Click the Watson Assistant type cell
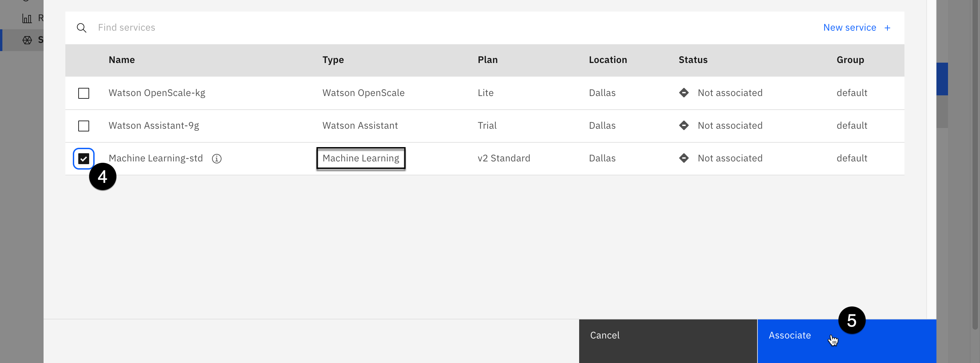This screenshot has width=980, height=363. [360, 126]
